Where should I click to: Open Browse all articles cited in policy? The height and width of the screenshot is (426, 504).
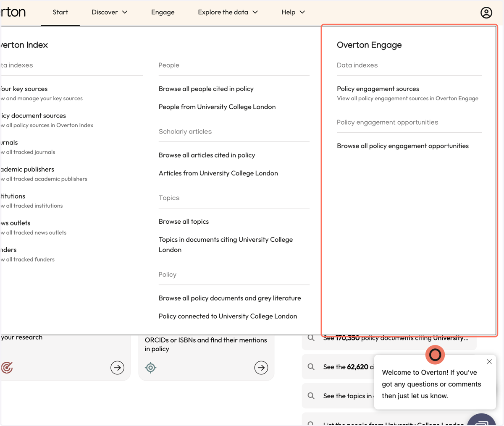tap(207, 155)
